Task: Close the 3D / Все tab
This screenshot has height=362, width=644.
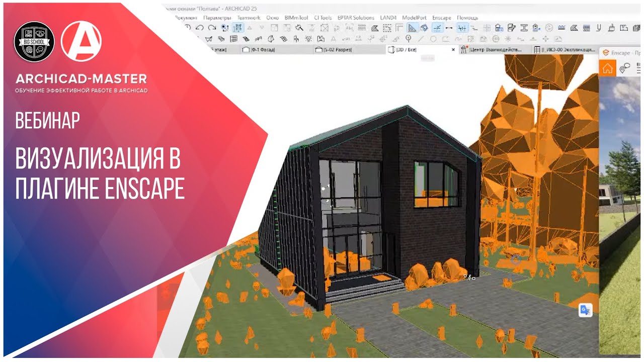Action: click(x=453, y=50)
